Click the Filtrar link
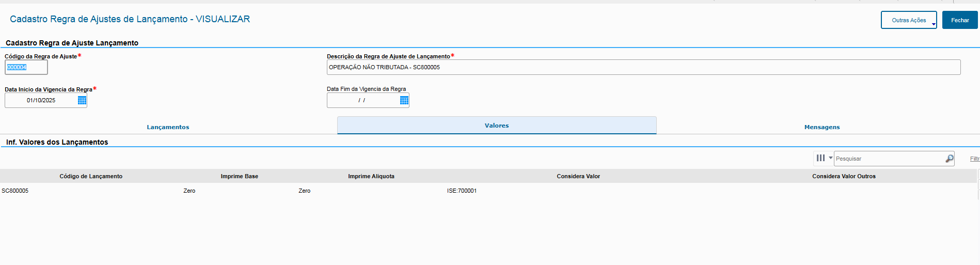 (x=974, y=159)
